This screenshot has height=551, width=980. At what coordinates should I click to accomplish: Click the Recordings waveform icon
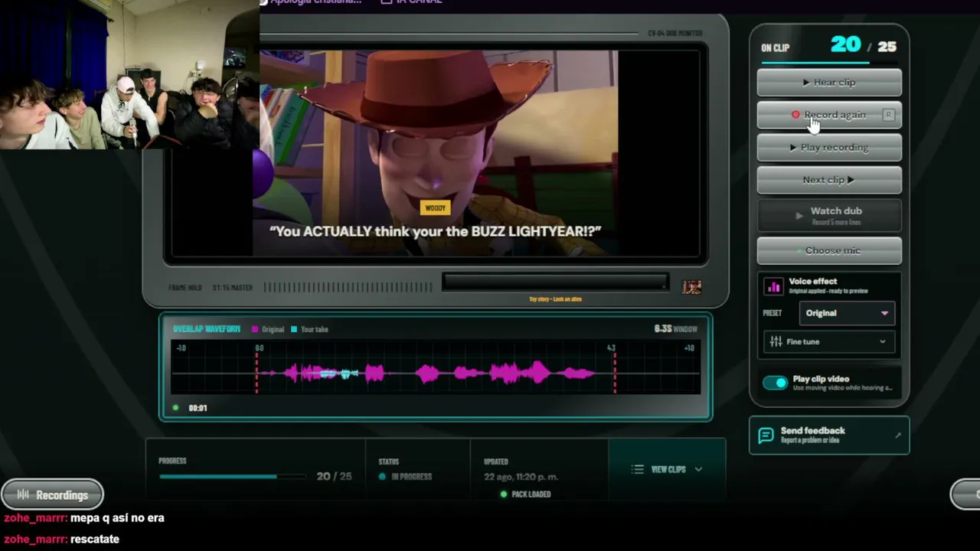coord(23,495)
